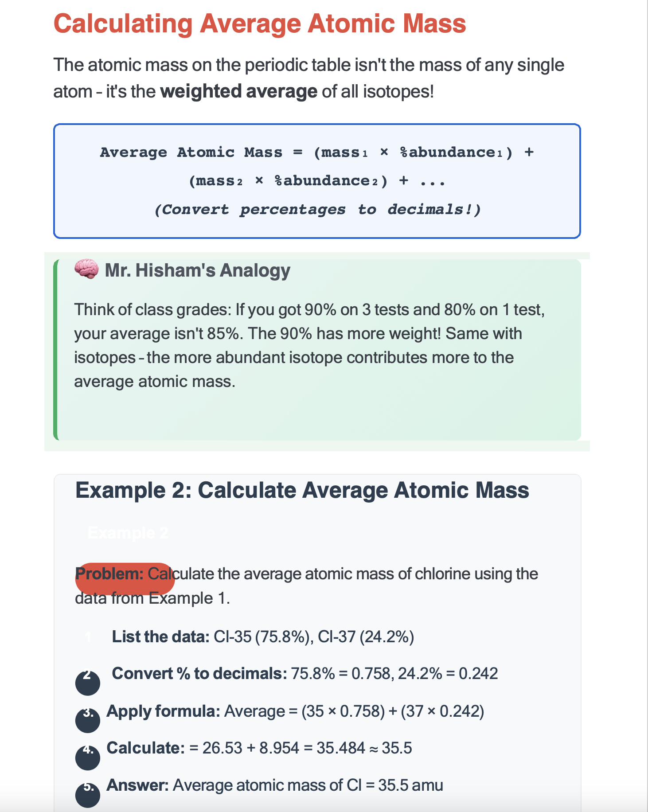Click the "Calculating Average Atomic Mass" red heading
This screenshot has height=812, width=648.
point(260,23)
